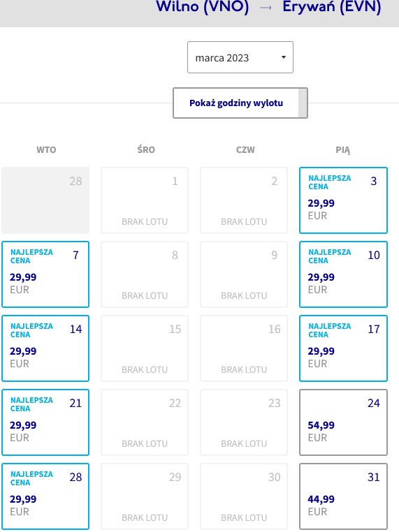Click the greyed-out February 28 cell
Viewport: 399px width, 532px height.
coord(45,200)
